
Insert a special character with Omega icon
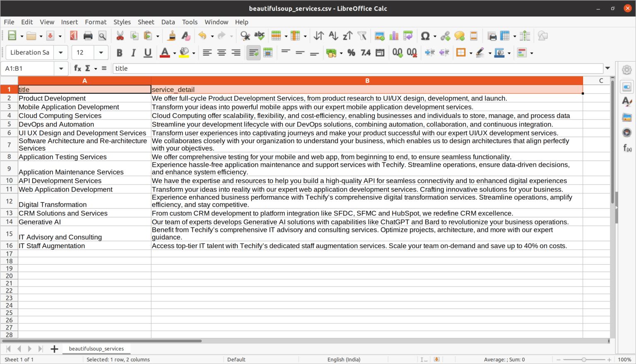click(x=425, y=36)
